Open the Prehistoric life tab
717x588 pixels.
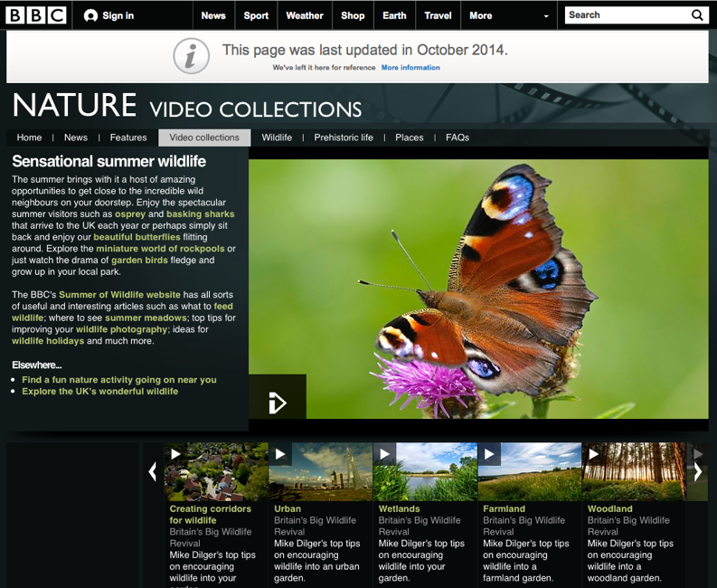coord(344,138)
